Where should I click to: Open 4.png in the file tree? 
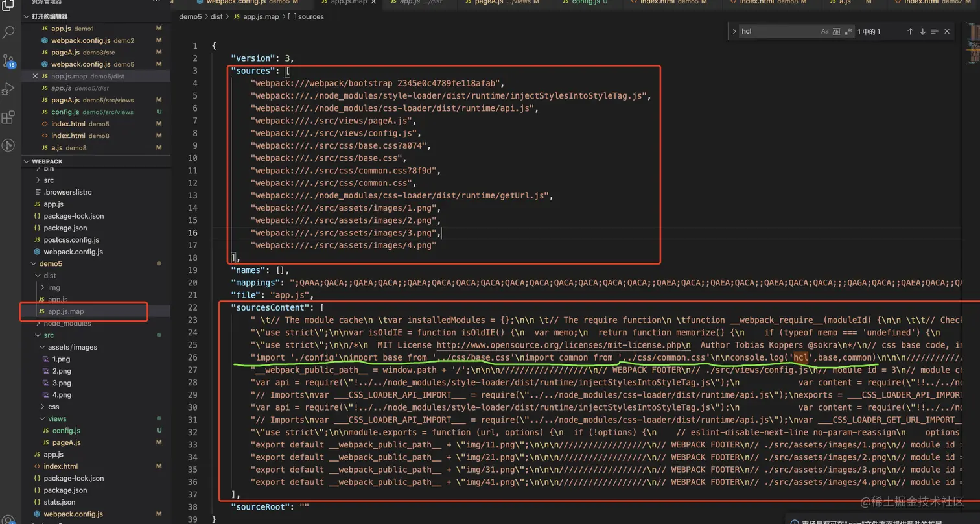[96, 394]
